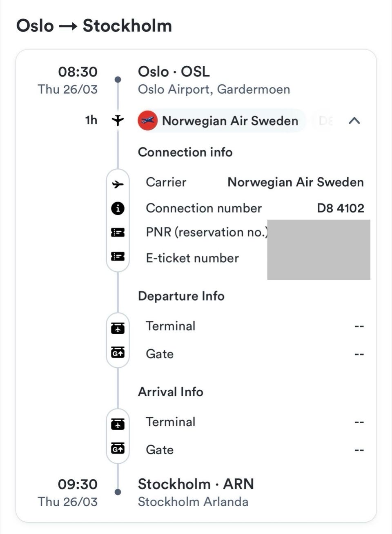The height and width of the screenshot is (534, 392).
Task: Collapse the flight details chevron
Action: click(x=354, y=121)
